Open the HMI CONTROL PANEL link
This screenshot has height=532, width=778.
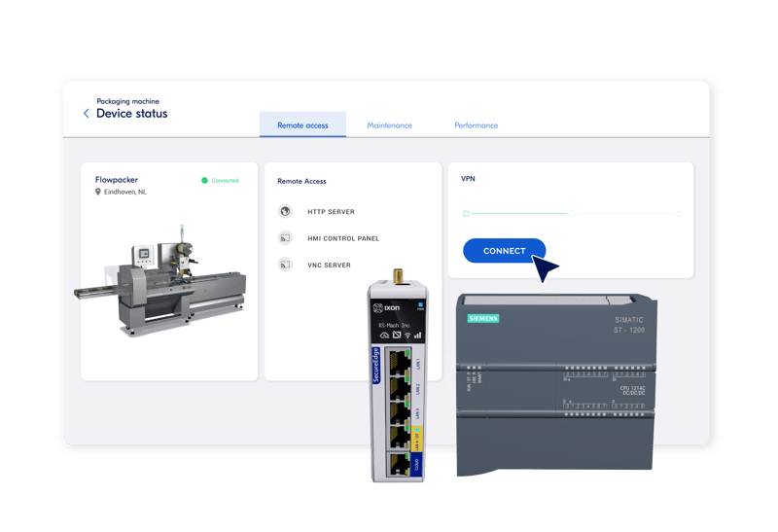click(x=343, y=238)
